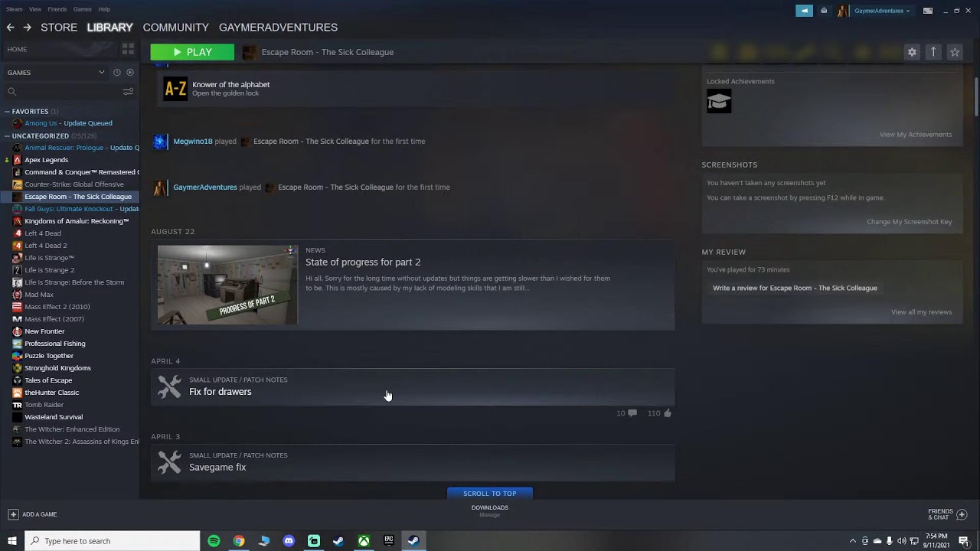Open inbox envelope icon
980x551 pixels.
pos(824,11)
